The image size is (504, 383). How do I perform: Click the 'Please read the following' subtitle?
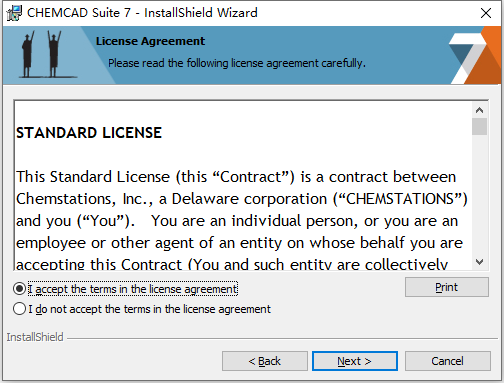point(237,63)
